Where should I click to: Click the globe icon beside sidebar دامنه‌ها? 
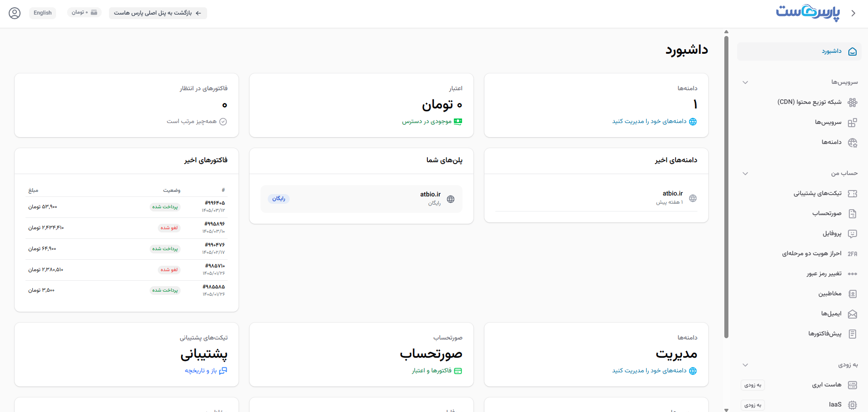[x=852, y=143]
